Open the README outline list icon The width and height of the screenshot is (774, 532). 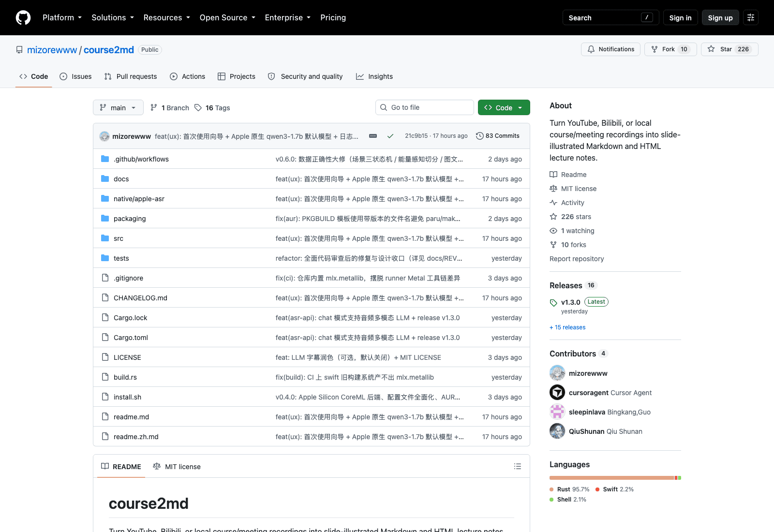[x=518, y=466]
